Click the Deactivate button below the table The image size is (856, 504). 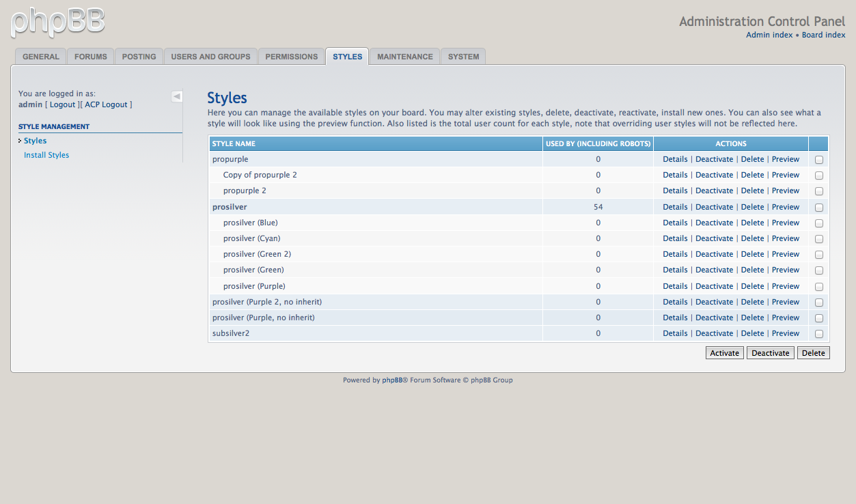pos(771,353)
